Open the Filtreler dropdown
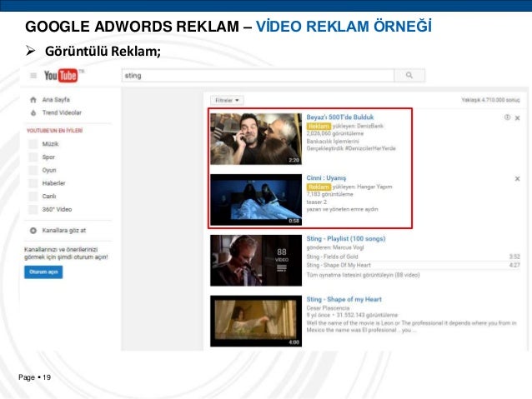 [x=227, y=100]
